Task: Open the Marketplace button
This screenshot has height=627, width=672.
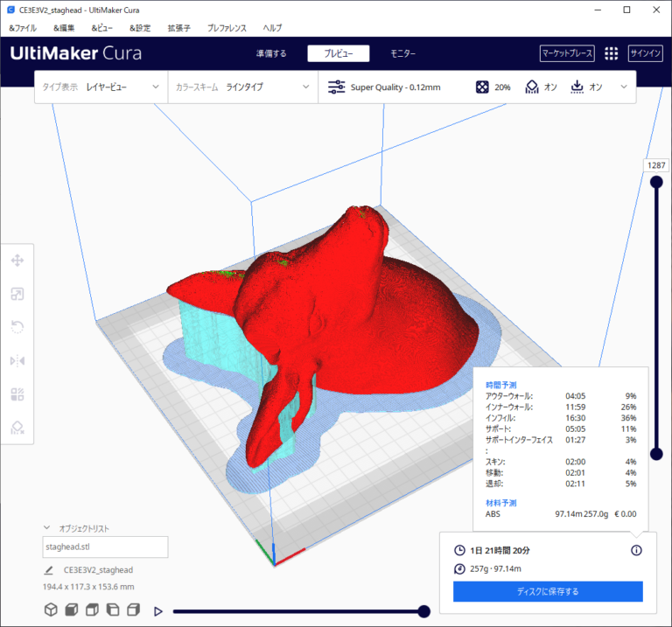Action: click(x=567, y=53)
